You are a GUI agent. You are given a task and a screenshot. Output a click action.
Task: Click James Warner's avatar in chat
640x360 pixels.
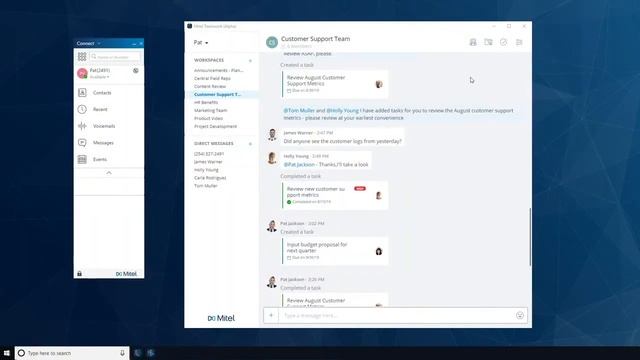click(x=272, y=134)
